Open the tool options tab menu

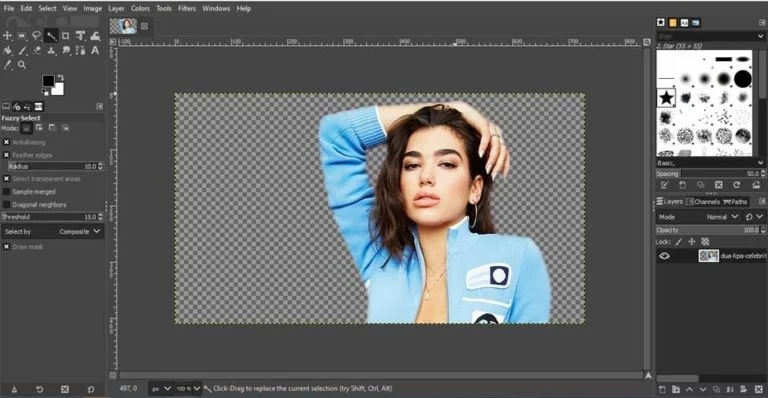[99, 106]
